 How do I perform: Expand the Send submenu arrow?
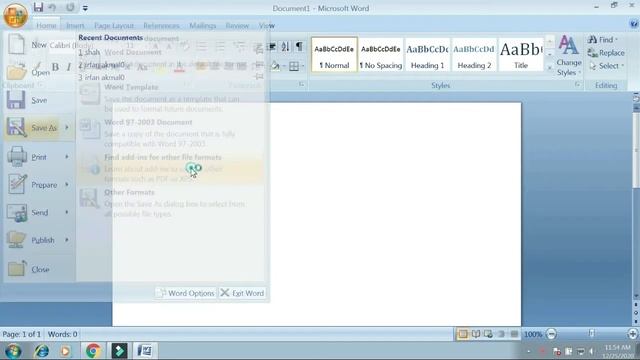coord(67,212)
